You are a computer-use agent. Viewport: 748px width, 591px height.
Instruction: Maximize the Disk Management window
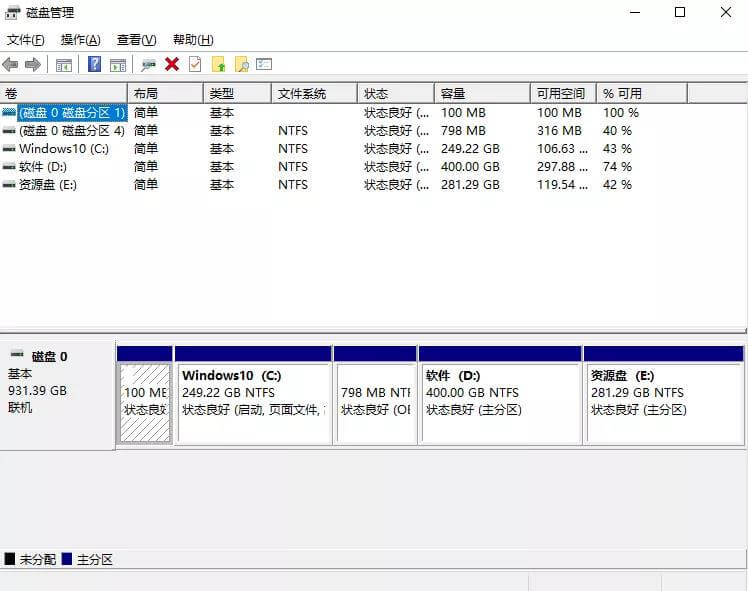coord(680,12)
